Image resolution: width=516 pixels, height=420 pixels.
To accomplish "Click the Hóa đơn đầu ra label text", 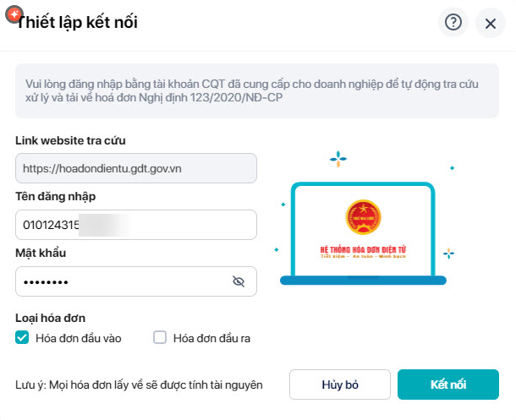I will pyautogui.click(x=212, y=338).
